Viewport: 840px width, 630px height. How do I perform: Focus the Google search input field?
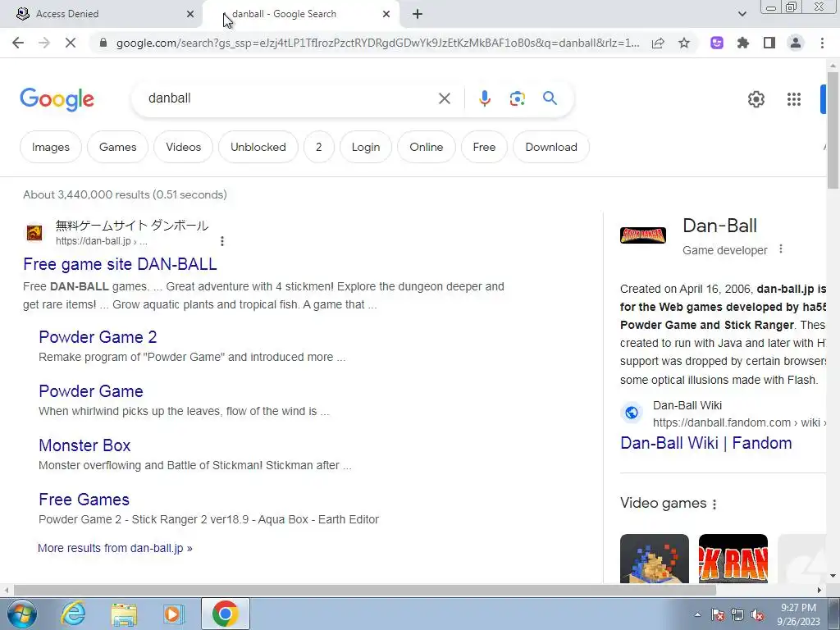290,98
